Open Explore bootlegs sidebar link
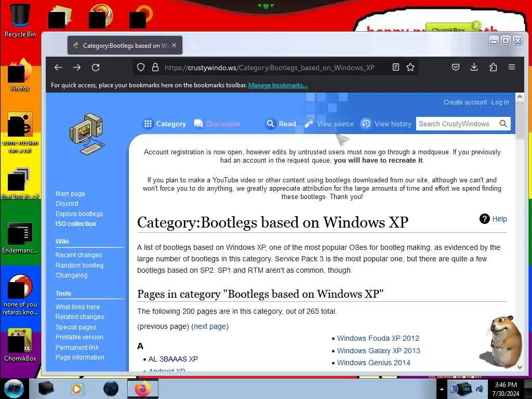The image size is (532, 399). click(x=79, y=214)
